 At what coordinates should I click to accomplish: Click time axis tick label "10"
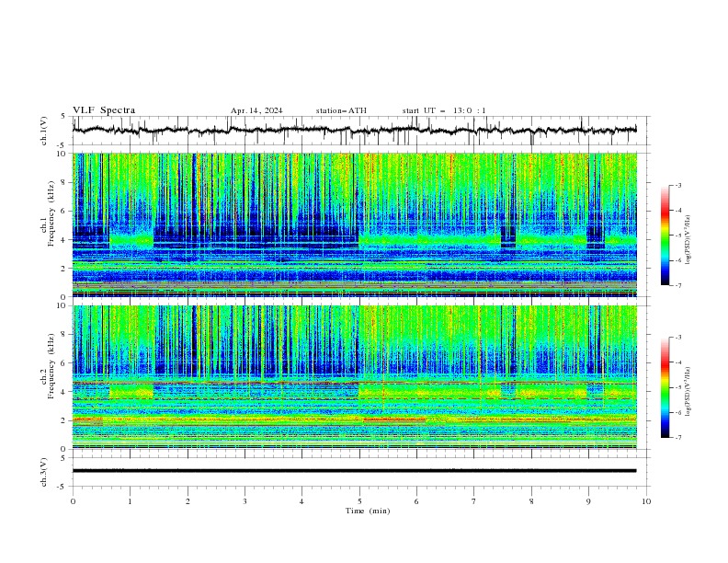pos(646,501)
